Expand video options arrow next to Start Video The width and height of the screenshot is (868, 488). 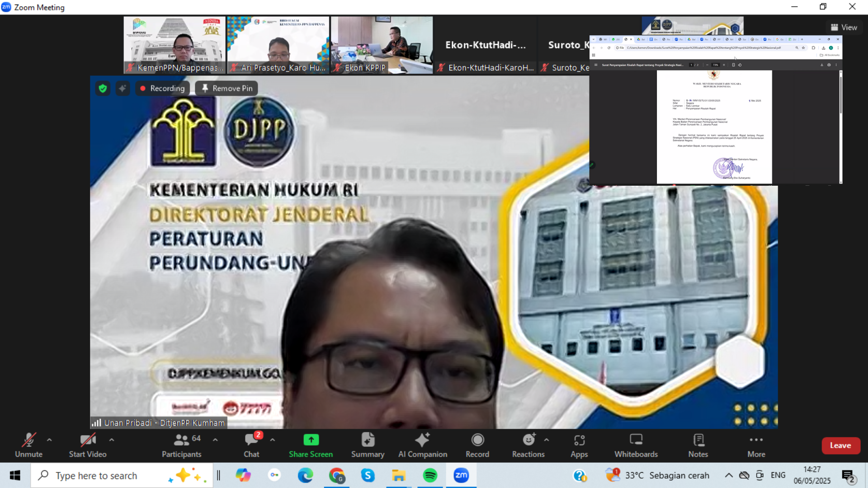click(x=112, y=440)
